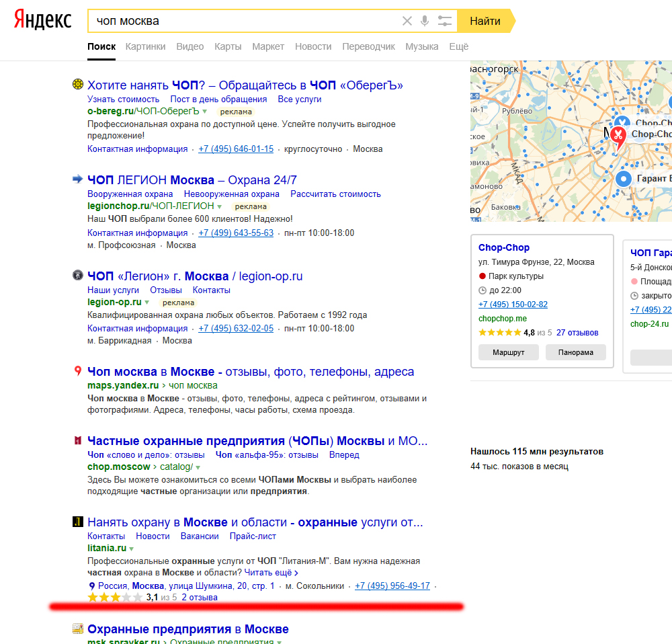The image size is (672, 644).
Task: Click the blue Гарант marker on the map
Action: click(x=624, y=179)
